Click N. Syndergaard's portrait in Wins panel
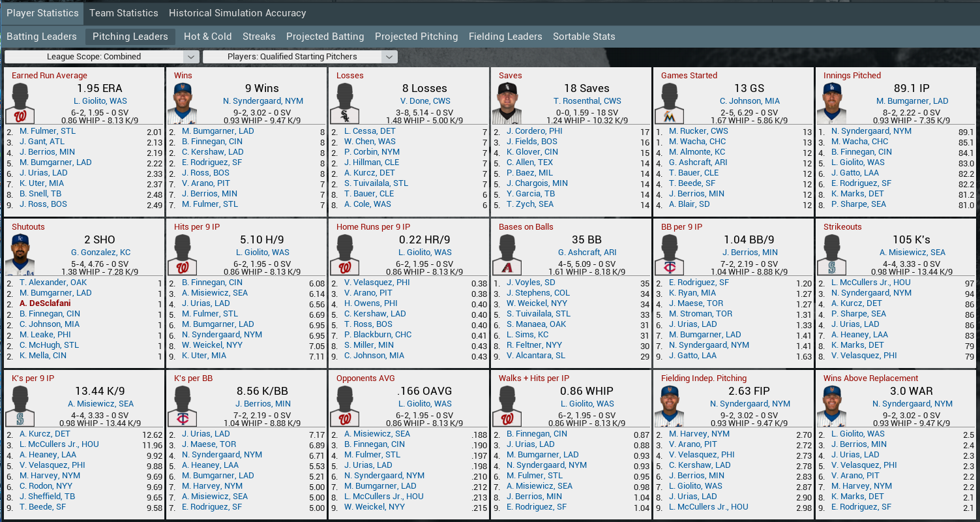 click(x=183, y=103)
